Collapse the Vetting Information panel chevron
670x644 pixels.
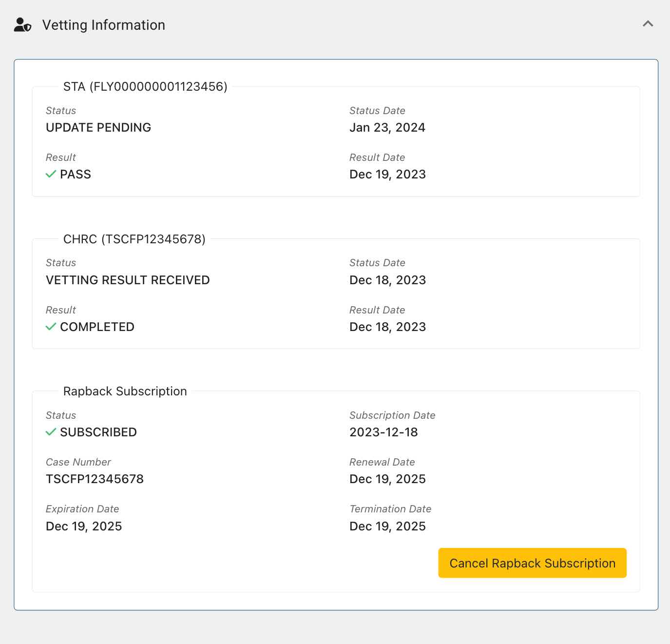pyautogui.click(x=648, y=24)
